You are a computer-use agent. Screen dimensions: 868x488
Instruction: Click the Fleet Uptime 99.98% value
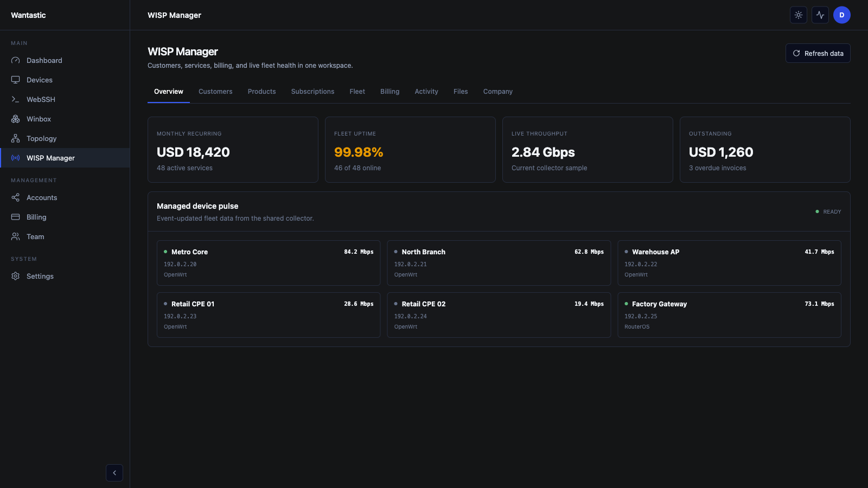click(359, 152)
